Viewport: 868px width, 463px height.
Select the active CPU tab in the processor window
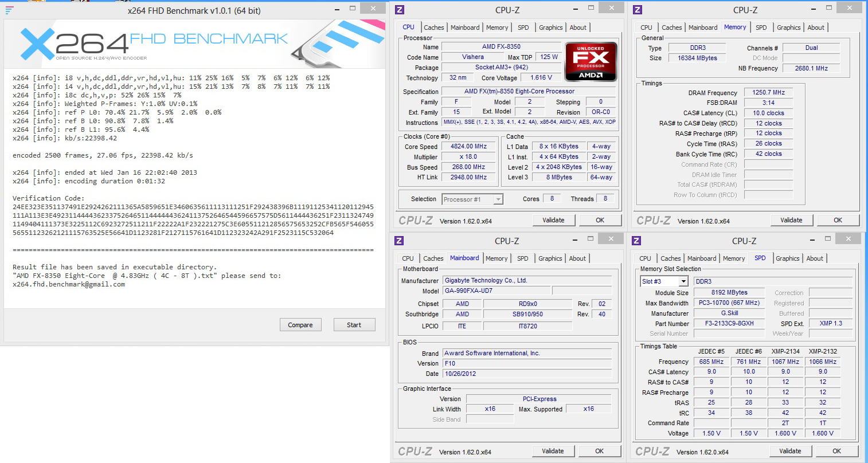408,27
